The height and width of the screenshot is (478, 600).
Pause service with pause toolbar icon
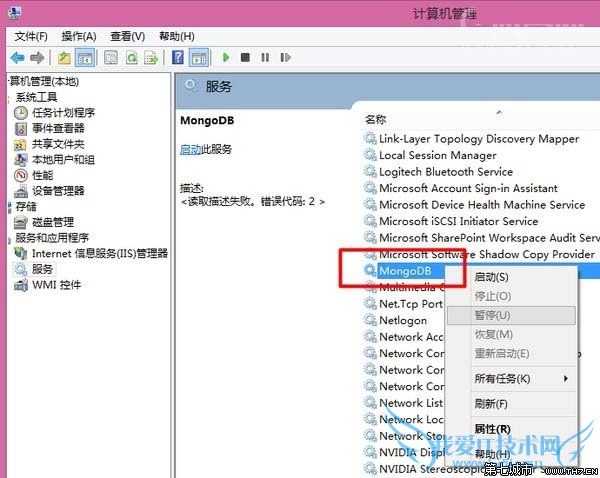[x=265, y=57]
